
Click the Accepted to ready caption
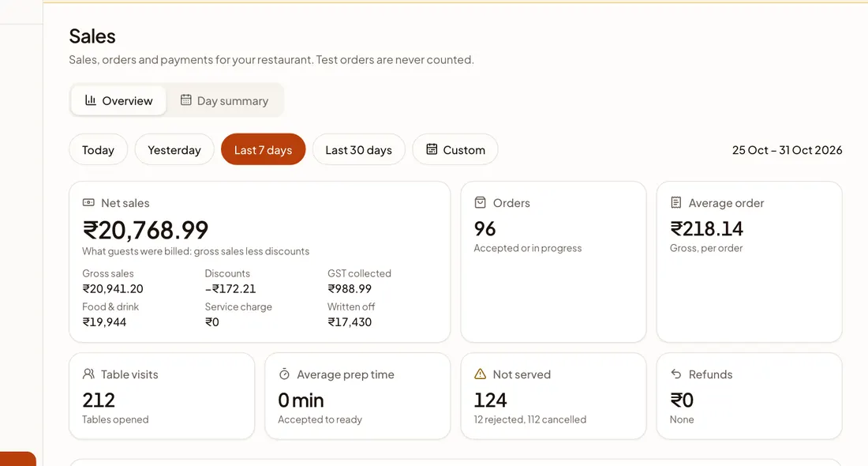320,419
